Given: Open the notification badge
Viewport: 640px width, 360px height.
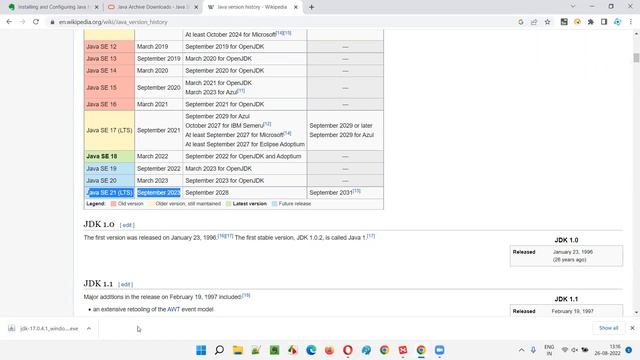Looking at the screenshot, I should pos(629,350).
